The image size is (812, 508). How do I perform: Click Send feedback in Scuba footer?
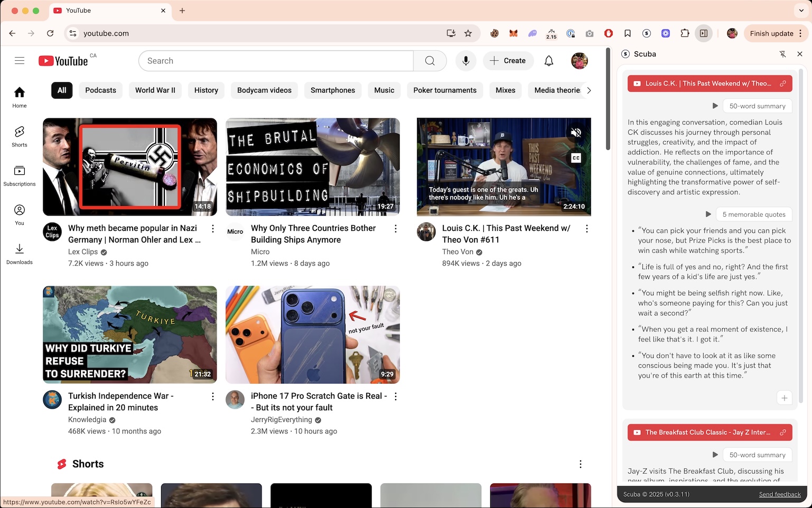click(x=780, y=494)
